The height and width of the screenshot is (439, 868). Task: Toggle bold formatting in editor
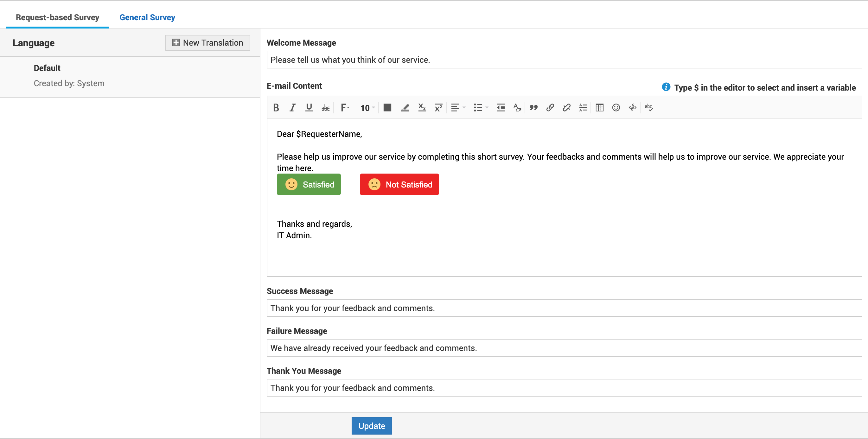pos(276,107)
